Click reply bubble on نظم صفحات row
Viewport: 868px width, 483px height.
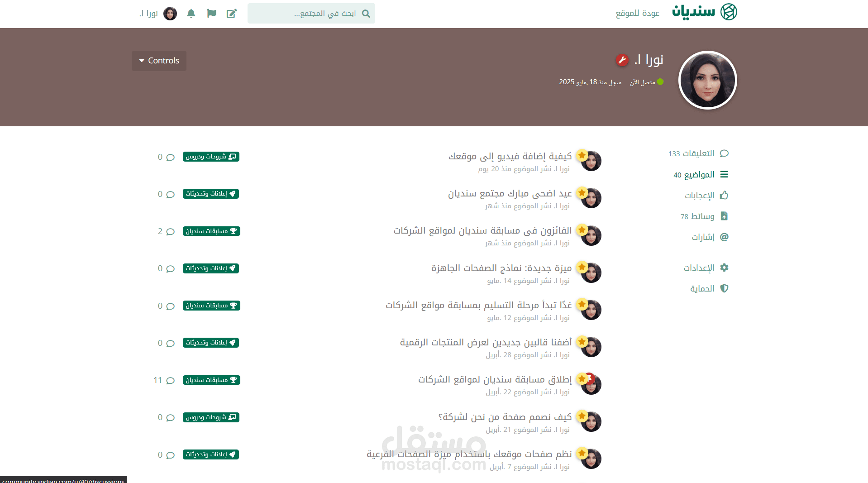(x=166, y=455)
